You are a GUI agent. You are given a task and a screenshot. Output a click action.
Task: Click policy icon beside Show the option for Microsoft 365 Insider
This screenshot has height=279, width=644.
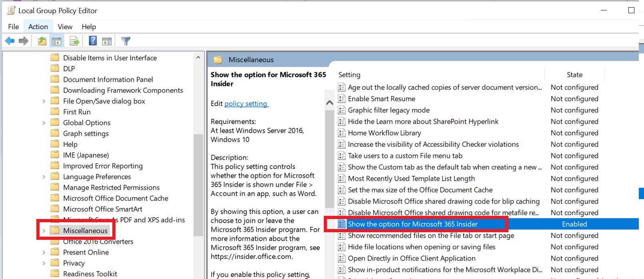(341, 224)
